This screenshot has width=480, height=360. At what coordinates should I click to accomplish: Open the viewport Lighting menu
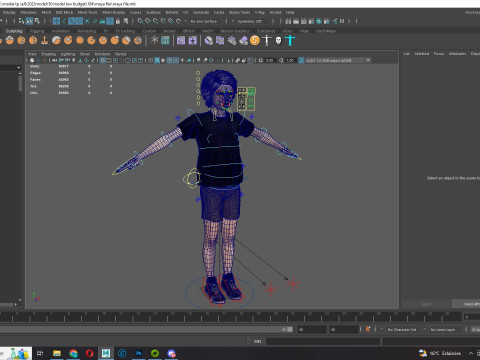coord(68,54)
